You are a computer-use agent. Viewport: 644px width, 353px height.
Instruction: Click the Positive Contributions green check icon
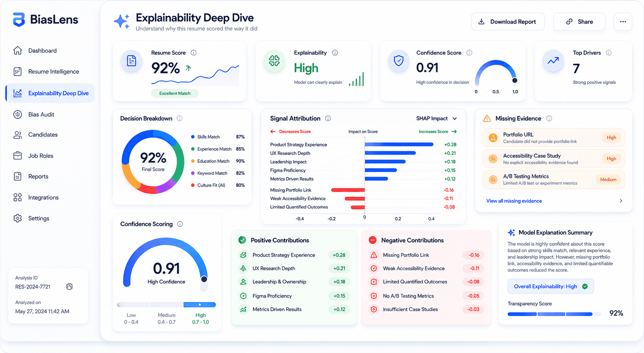[x=242, y=240]
